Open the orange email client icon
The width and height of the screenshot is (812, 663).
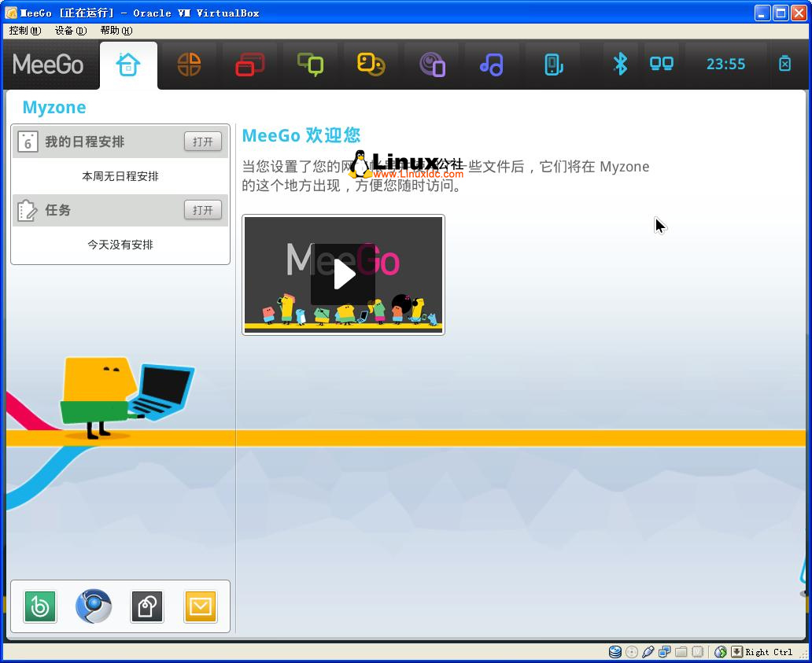pos(201,606)
